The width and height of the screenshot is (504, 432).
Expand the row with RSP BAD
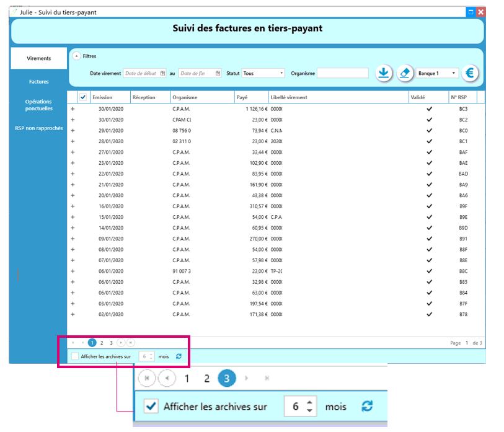coord(73,174)
